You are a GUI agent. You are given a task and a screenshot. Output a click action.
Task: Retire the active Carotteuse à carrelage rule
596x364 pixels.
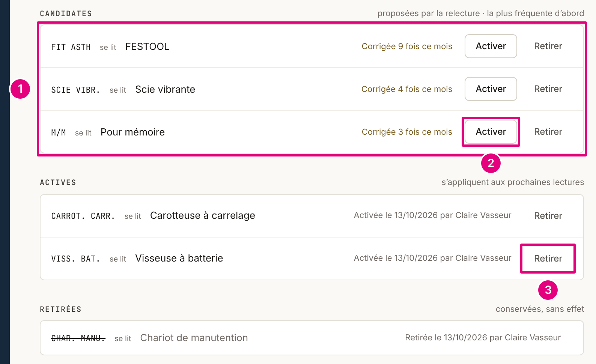click(x=548, y=216)
